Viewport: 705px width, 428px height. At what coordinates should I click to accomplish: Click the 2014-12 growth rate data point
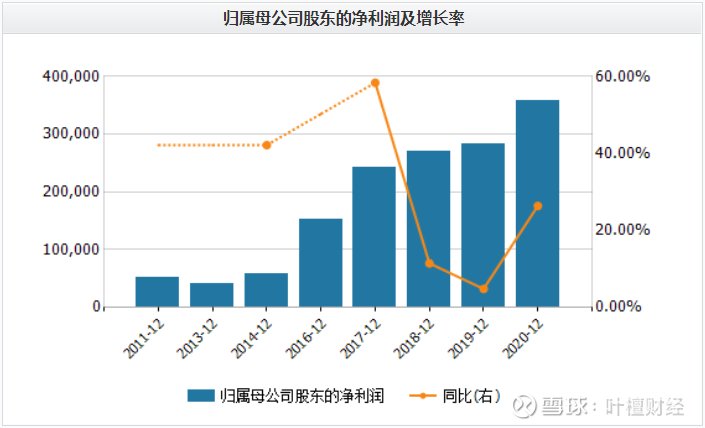[x=267, y=145]
